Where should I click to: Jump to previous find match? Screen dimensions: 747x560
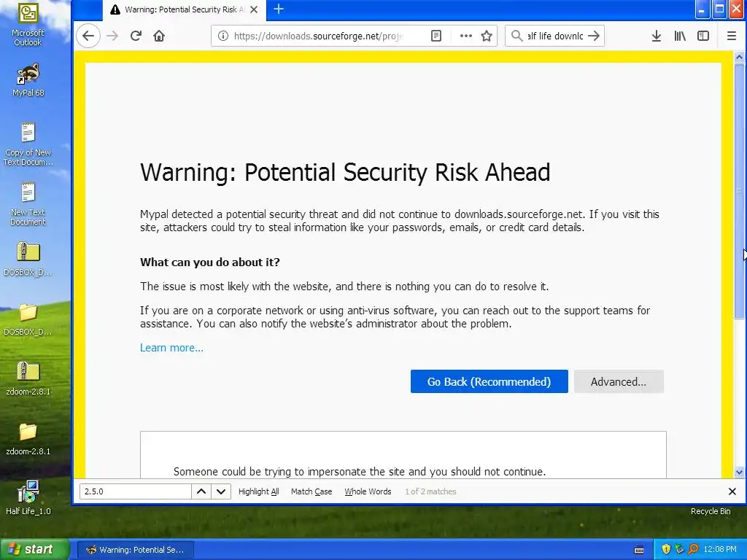[x=201, y=491]
